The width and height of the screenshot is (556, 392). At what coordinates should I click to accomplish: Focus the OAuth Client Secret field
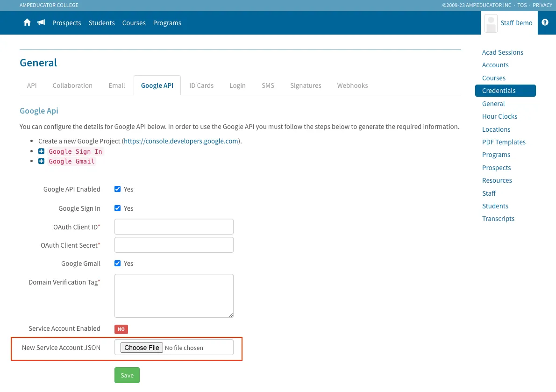pyautogui.click(x=174, y=245)
